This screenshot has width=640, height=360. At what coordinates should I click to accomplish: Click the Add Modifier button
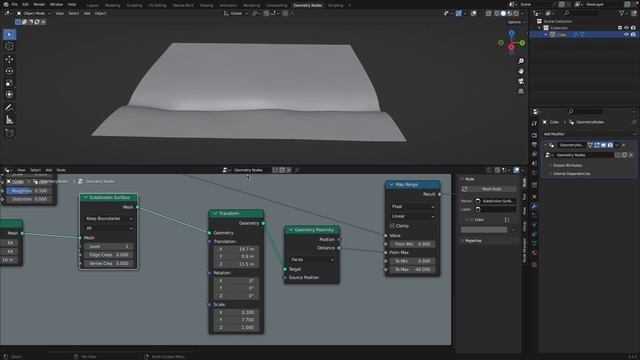[588, 134]
